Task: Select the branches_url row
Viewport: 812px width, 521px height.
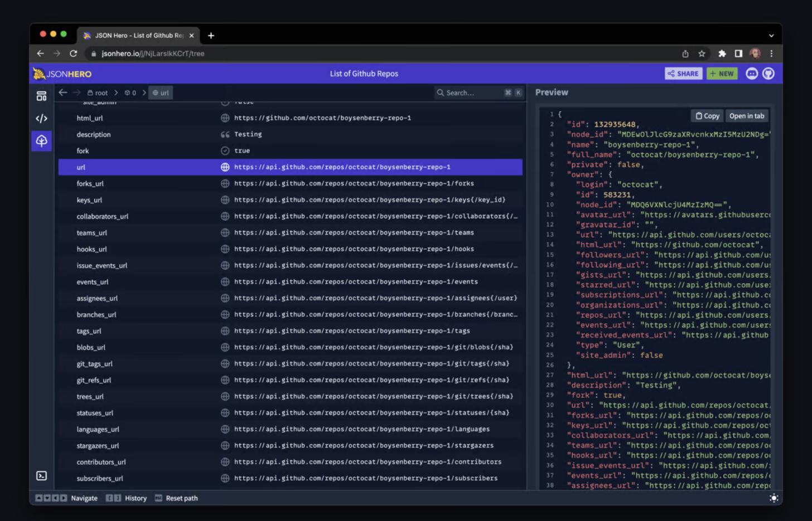Action: (x=291, y=315)
